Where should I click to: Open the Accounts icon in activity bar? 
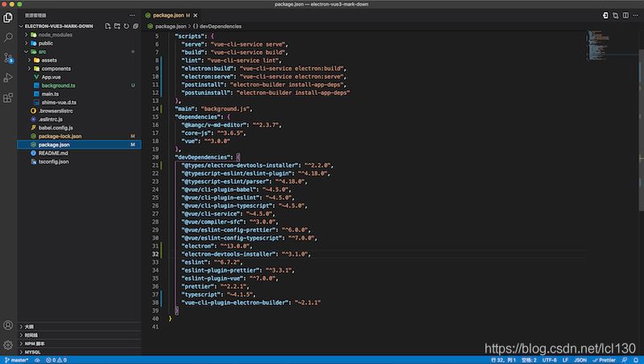pyautogui.click(x=8, y=325)
